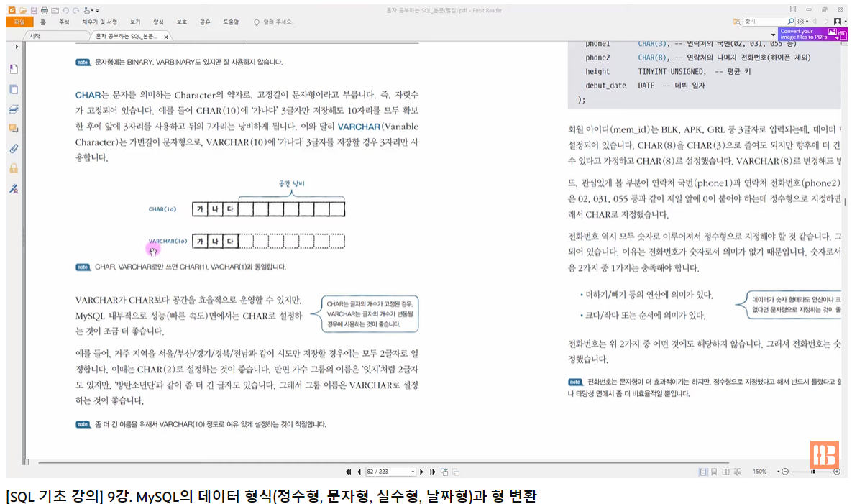Redo the last action
The width and height of the screenshot is (852, 504).
[76, 10]
